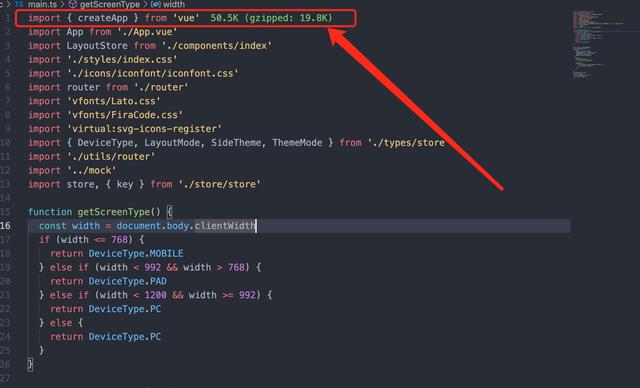Viewport: 640px width, 388px height.
Task: Click line number 16 in gutter
Action: 5,226
